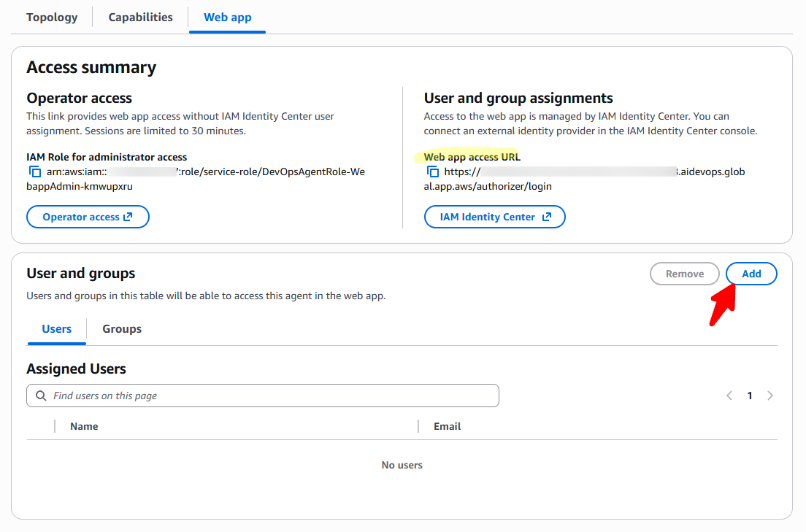Select page number 1 in pagination

click(x=749, y=396)
